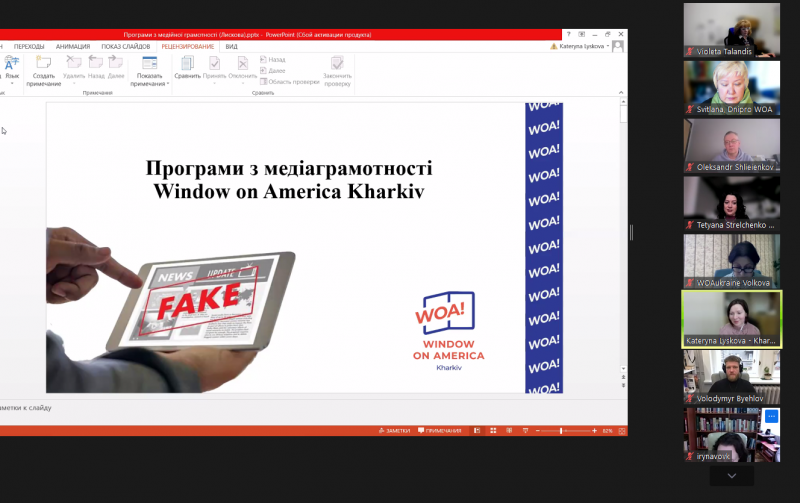Screen dimensions: 800x503
Task: Switch to Slide Sorter view icon
Action: point(493,431)
